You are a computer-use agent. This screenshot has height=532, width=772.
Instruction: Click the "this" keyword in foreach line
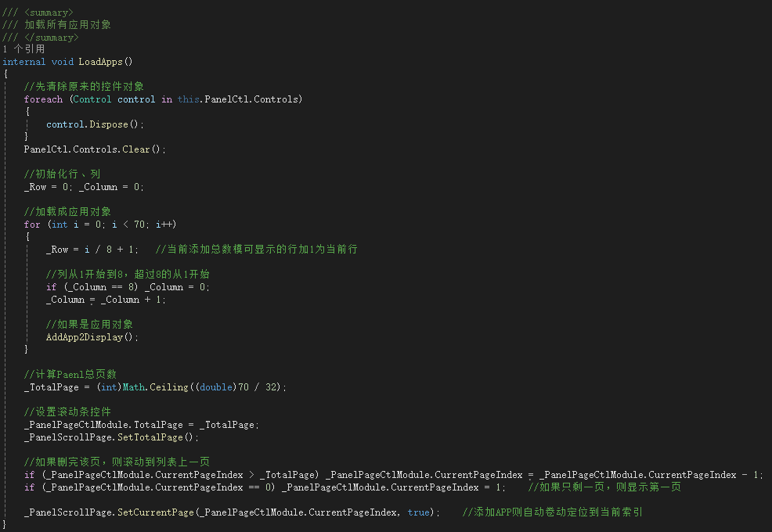point(188,99)
